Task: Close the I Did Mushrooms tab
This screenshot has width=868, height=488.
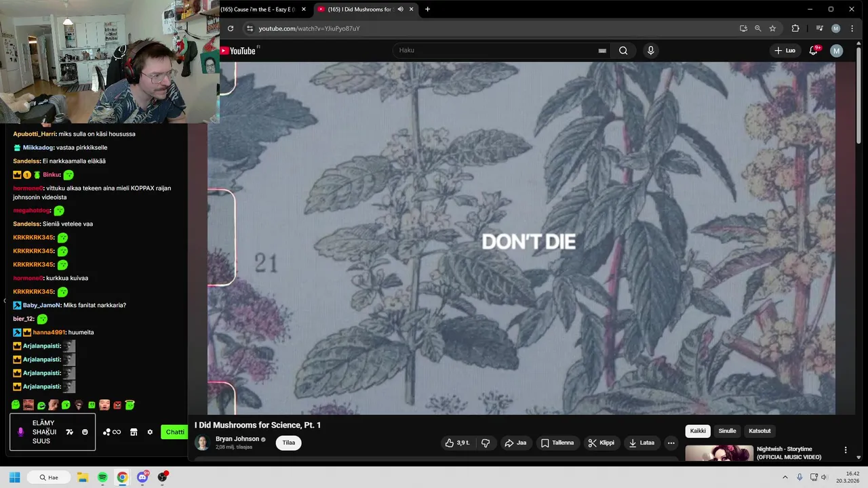Action: point(412,9)
